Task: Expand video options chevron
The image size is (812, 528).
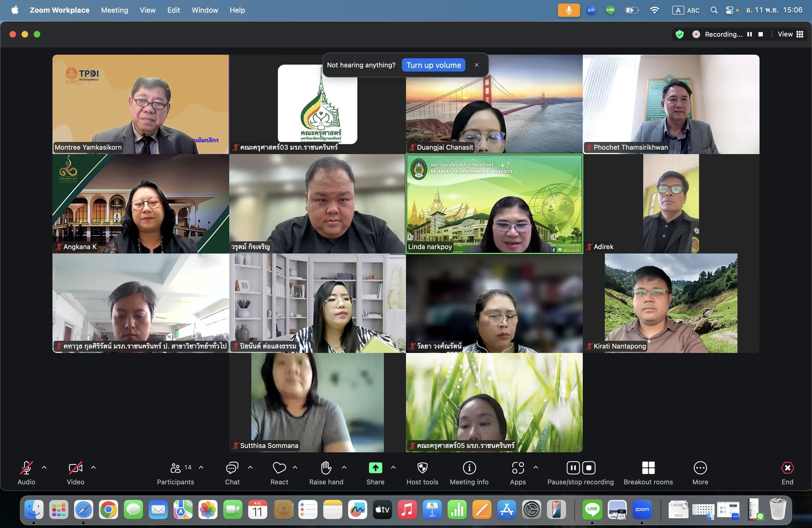Action: pyautogui.click(x=94, y=468)
